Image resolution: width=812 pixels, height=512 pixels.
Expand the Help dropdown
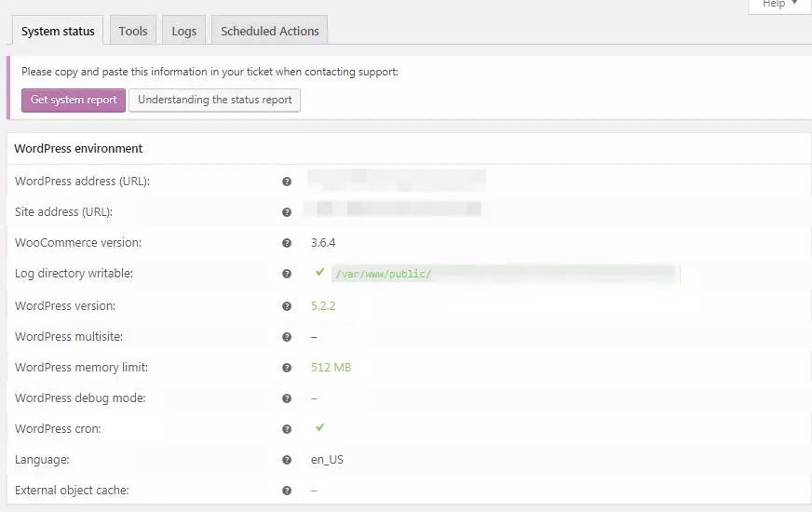[780, 5]
